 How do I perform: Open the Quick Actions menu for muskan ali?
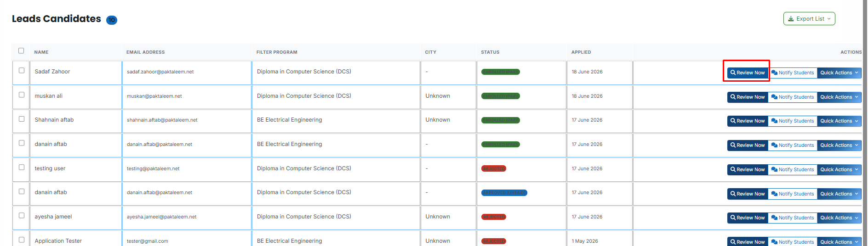[839, 97]
